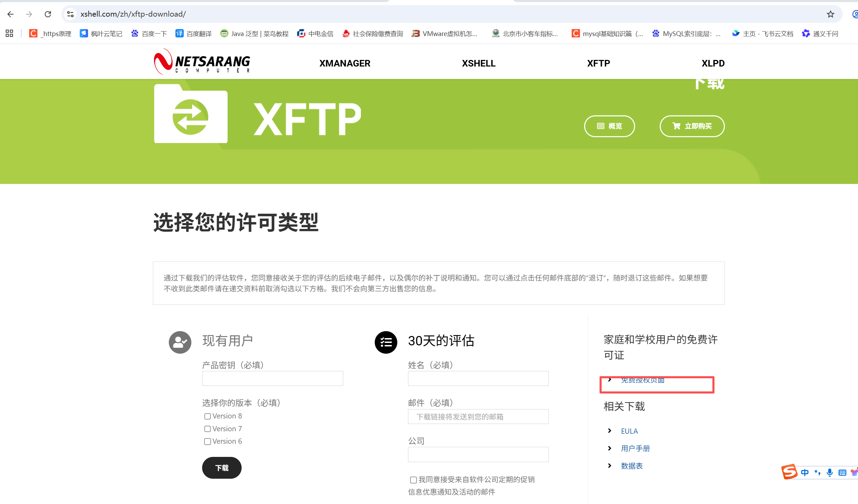Click the Sogou input method S icon
Screen dimensions: 858x504
789,472
